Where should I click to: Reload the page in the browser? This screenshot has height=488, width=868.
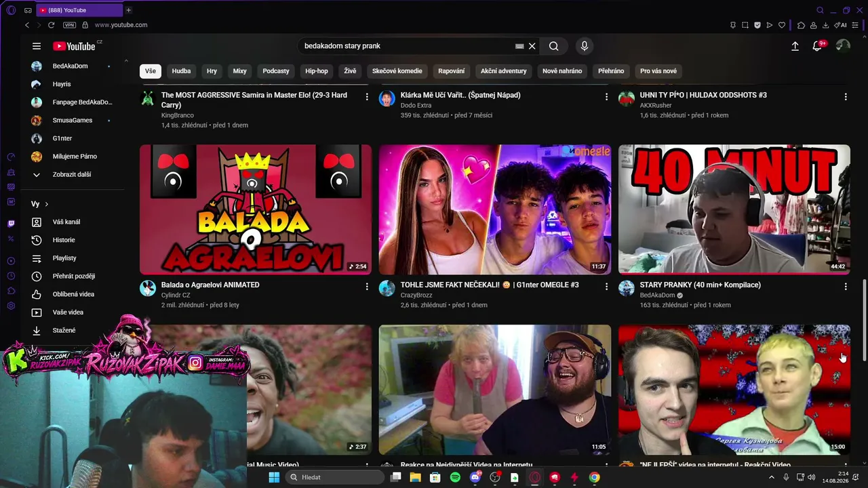tap(51, 25)
